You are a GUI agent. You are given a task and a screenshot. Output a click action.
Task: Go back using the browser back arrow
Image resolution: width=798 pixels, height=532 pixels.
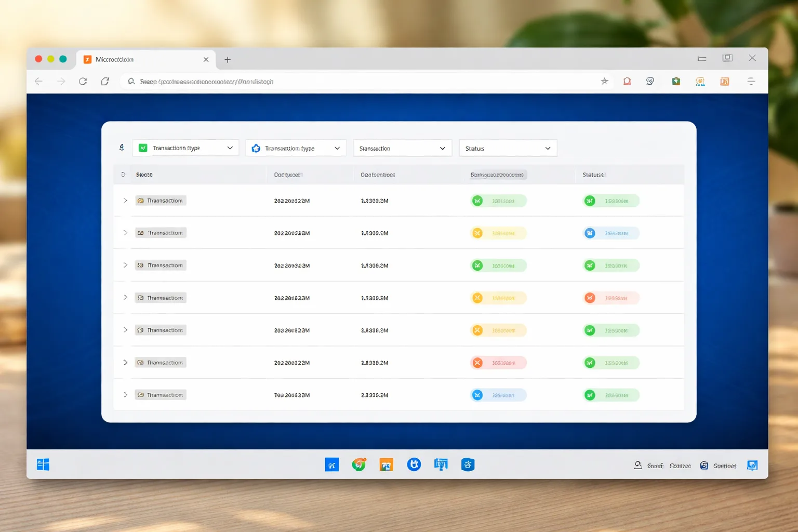click(38, 82)
